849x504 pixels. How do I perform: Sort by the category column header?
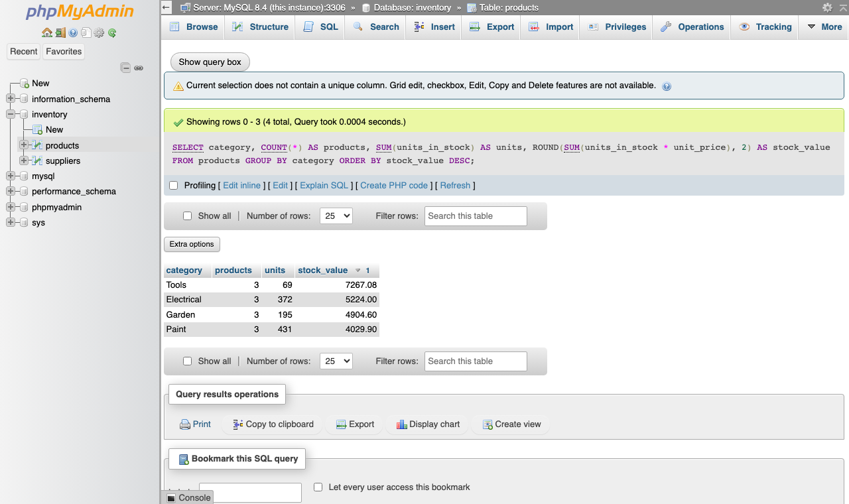(184, 271)
